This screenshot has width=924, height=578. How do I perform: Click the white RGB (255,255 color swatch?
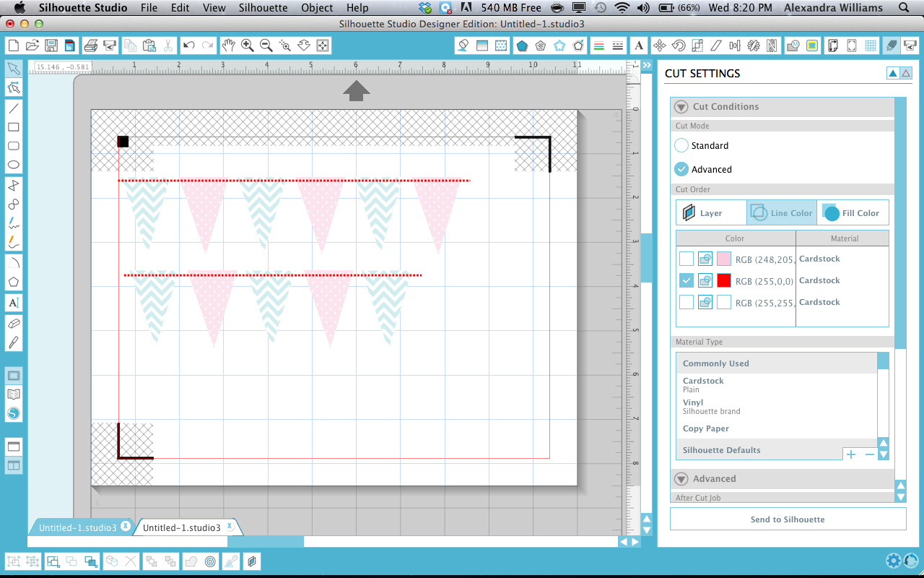click(x=723, y=302)
